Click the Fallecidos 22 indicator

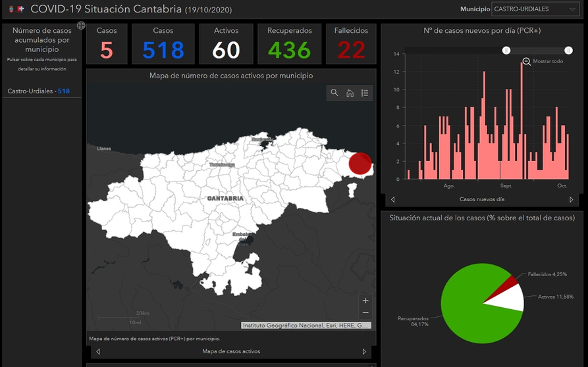[x=351, y=44]
